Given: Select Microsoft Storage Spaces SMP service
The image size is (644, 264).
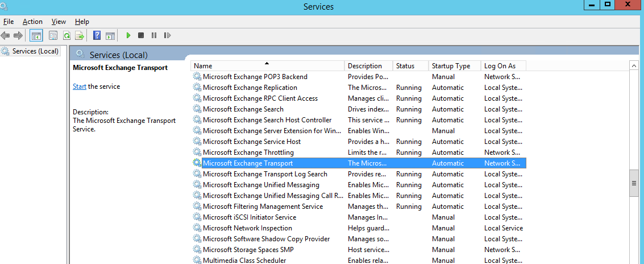Looking at the screenshot, I should click(x=248, y=250).
